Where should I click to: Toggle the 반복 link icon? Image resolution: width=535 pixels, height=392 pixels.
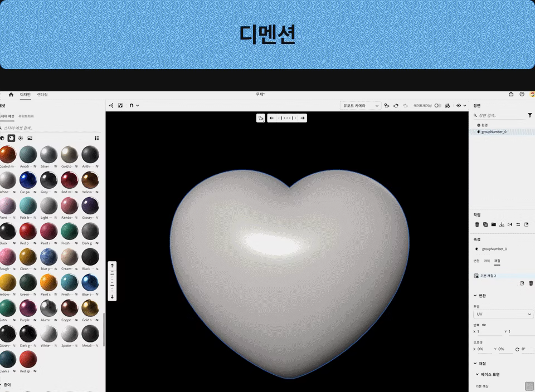(x=484, y=325)
